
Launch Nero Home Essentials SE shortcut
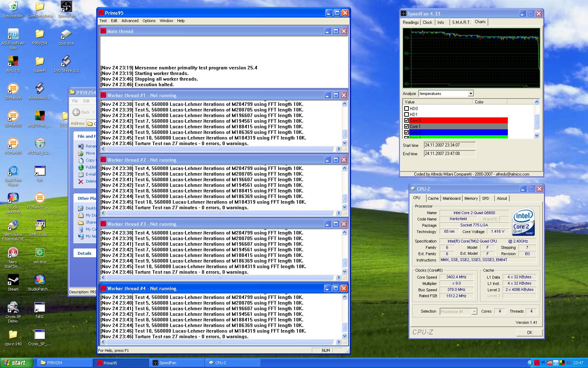click(x=13, y=230)
